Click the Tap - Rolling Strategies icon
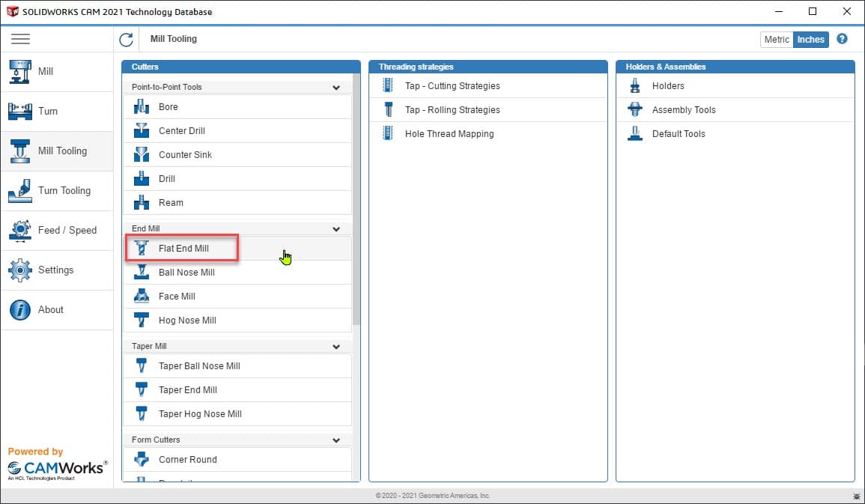The image size is (865, 504). point(389,110)
